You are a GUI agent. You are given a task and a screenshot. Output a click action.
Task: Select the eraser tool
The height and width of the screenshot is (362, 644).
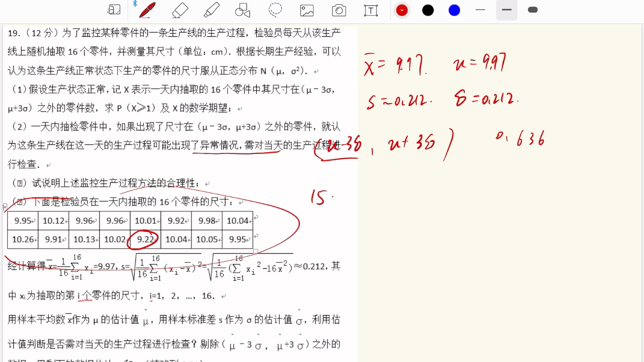click(x=179, y=10)
